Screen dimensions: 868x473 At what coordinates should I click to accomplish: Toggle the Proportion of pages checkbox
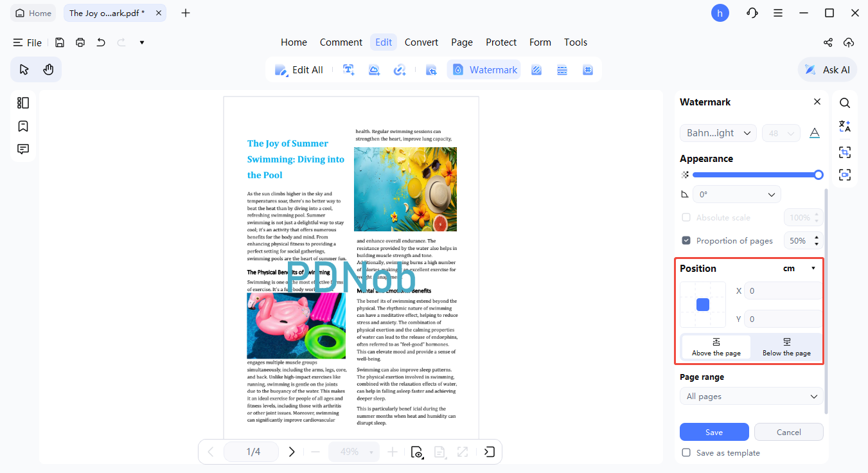tap(686, 240)
